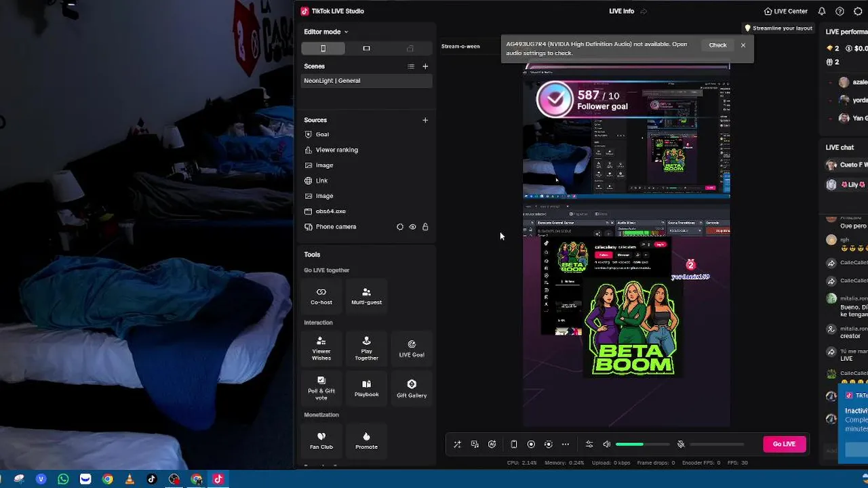Open more options ellipsis in bottom toolbar
868x488 pixels.
click(566, 445)
